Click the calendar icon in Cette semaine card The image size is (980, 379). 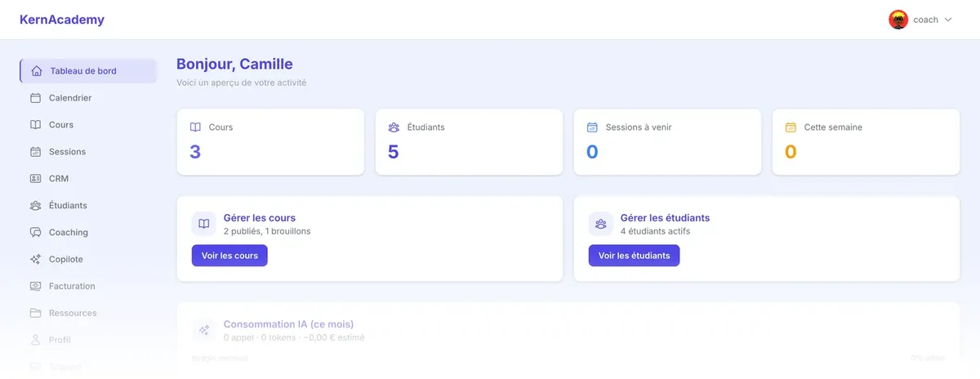pos(791,127)
